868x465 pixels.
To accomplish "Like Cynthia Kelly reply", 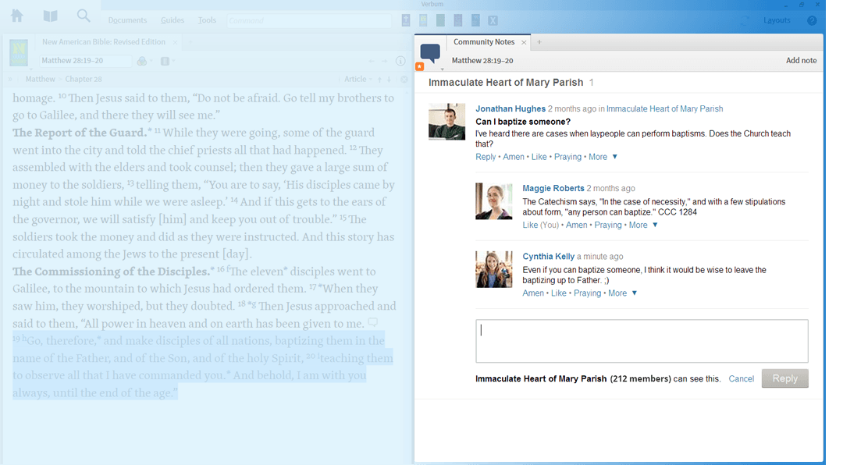I will (559, 293).
